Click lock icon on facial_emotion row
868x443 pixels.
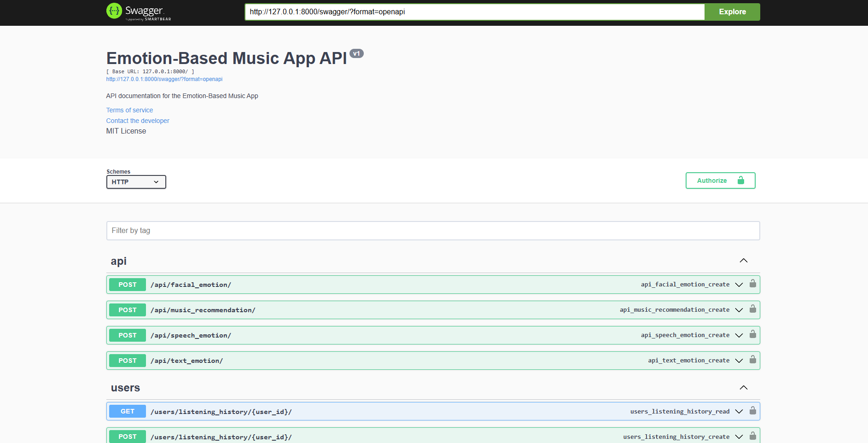coord(753,283)
